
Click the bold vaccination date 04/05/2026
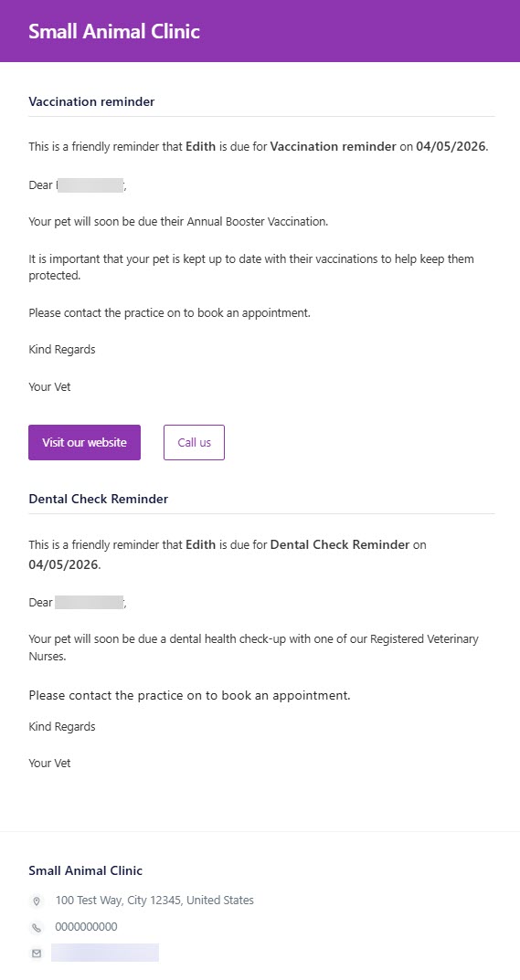pyautogui.click(x=451, y=147)
